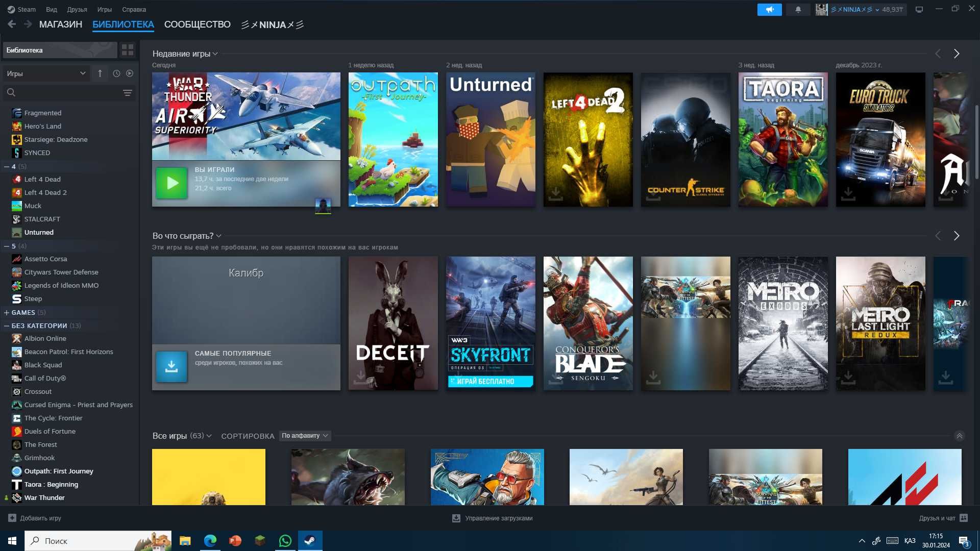Click the Друзья и чат link

click(937, 518)
